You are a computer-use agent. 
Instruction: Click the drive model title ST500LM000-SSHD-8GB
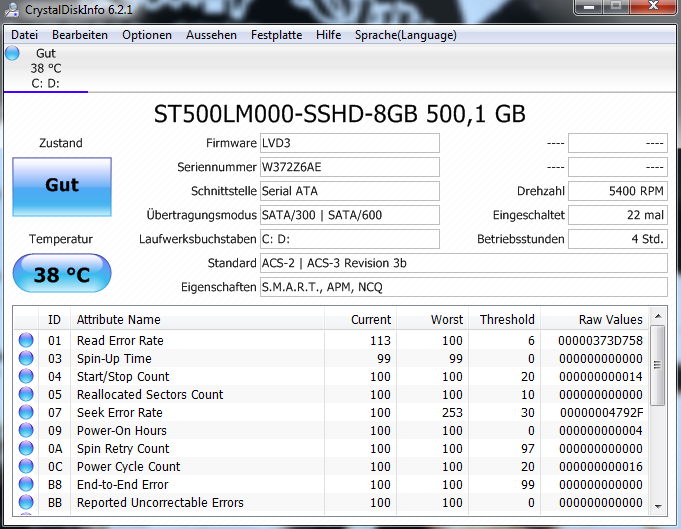285,114
